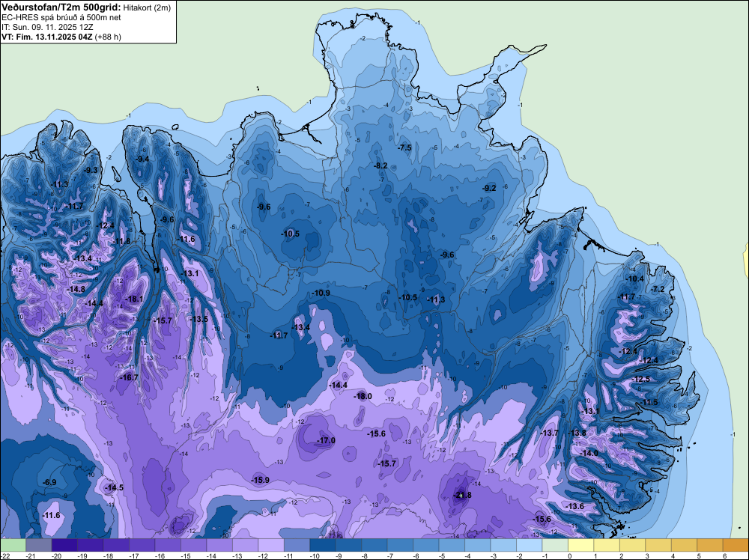Select the darkest purple -20 legend swatch

click(x=64, y=545)
